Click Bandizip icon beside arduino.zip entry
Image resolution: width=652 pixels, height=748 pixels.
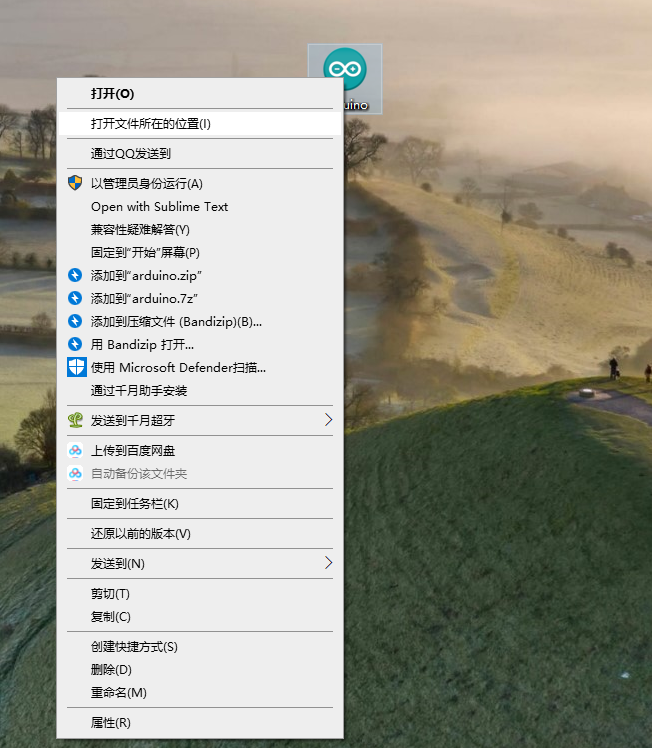(x=75, y=275)
